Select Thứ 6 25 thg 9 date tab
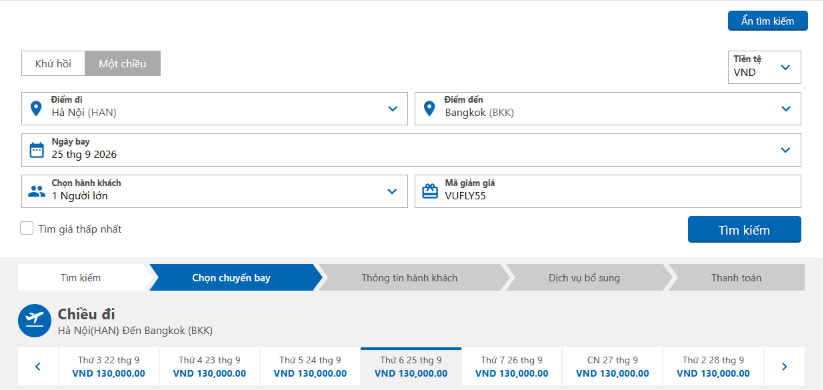This screenshot has height=390, width=823. pos(411,366)
